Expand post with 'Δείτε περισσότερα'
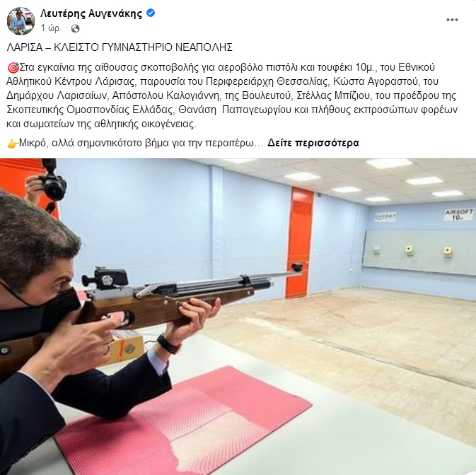 (313, 143)
